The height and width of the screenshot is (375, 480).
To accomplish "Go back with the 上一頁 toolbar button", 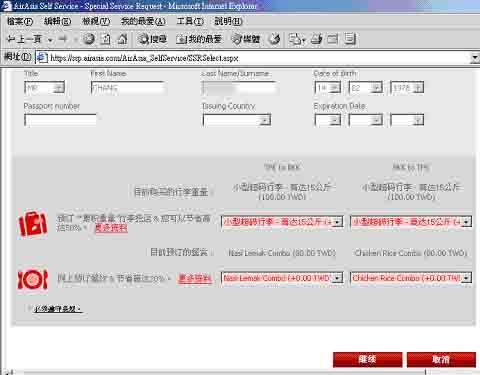I will tap(24, 39).
